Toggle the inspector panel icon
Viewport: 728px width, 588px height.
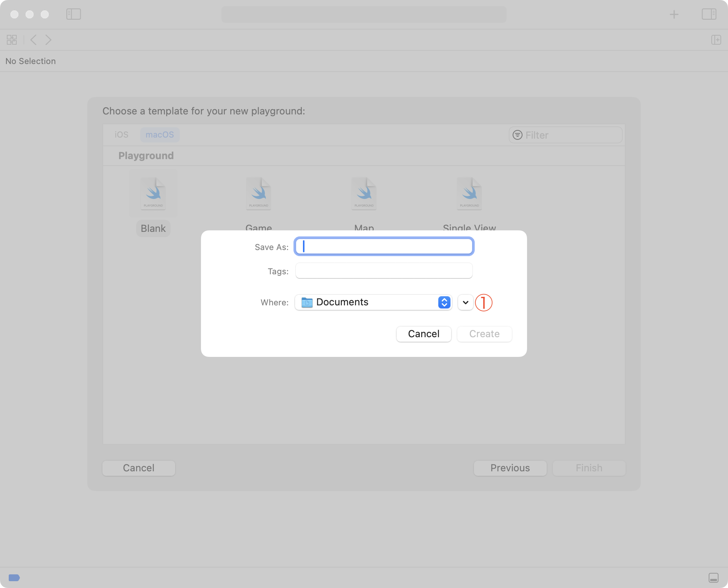(x=709, y=14)
